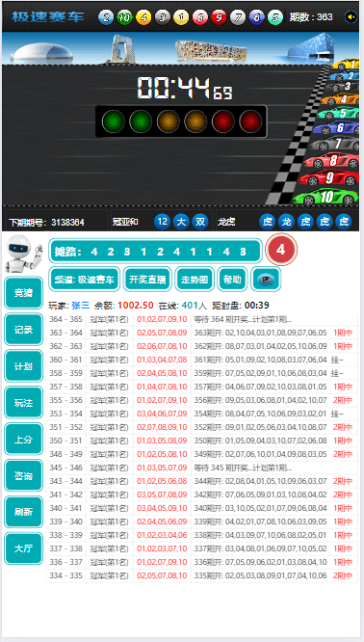Mute sound with the speaker icon
This screenshot has height=642, width=364.
(351, 17)
